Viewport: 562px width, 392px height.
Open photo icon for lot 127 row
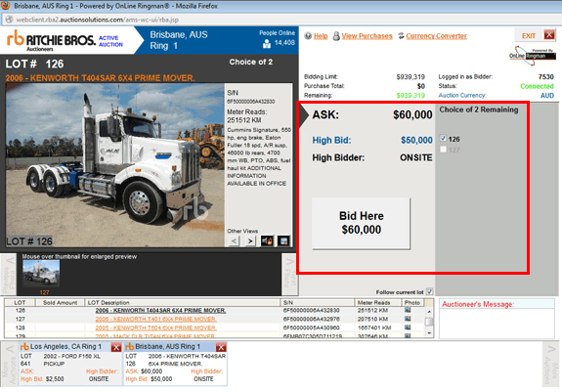[408, 319]
